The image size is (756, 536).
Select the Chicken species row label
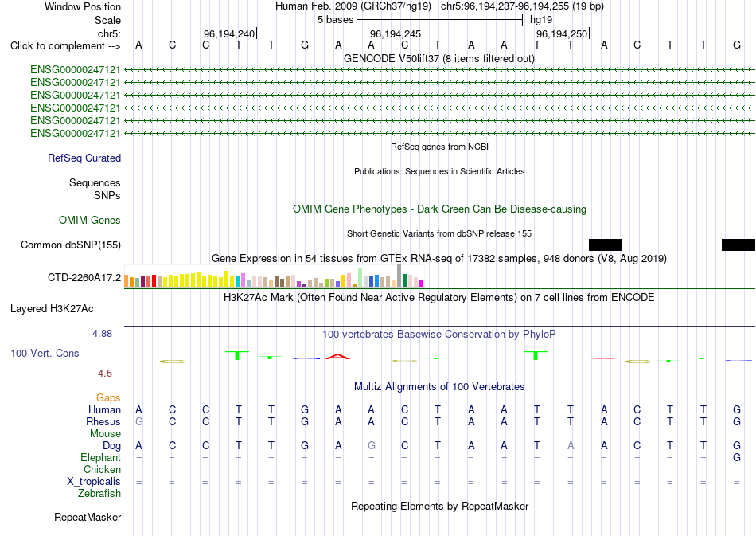pos(102,469)
